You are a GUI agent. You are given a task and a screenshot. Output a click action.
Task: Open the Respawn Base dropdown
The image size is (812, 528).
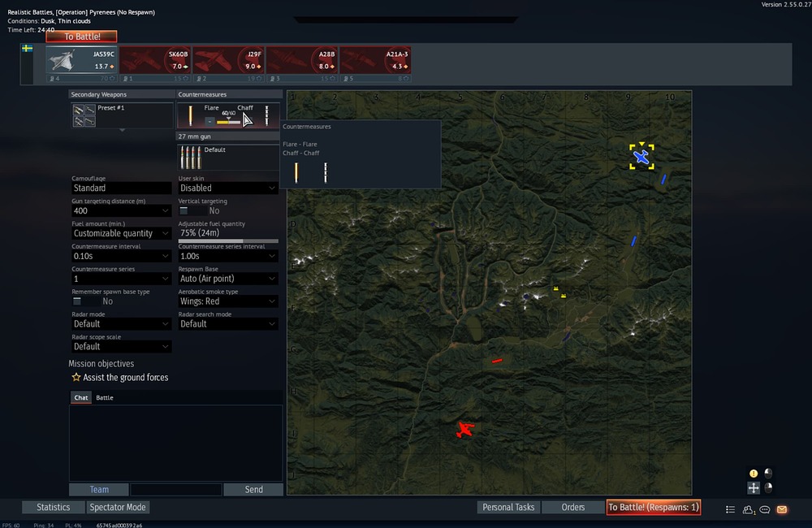pyautogui.click(x=227, y=278)
